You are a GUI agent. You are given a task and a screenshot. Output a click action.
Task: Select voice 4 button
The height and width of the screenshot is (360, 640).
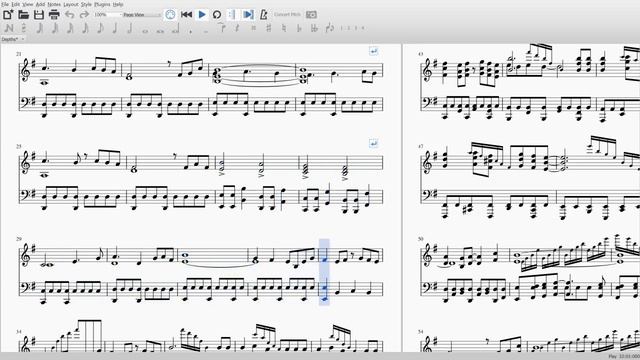pos(363,28)
